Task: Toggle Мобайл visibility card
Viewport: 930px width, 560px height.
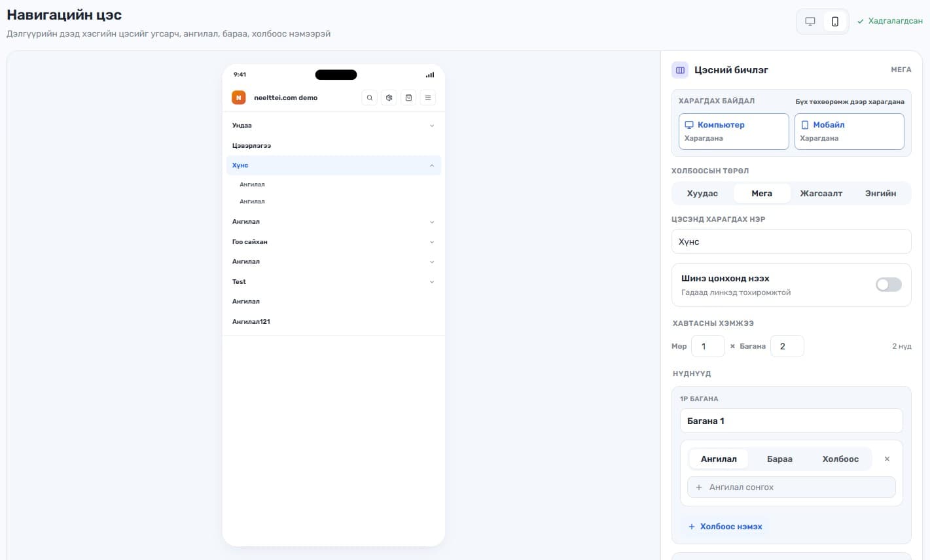Action: (x=850, y=131)
